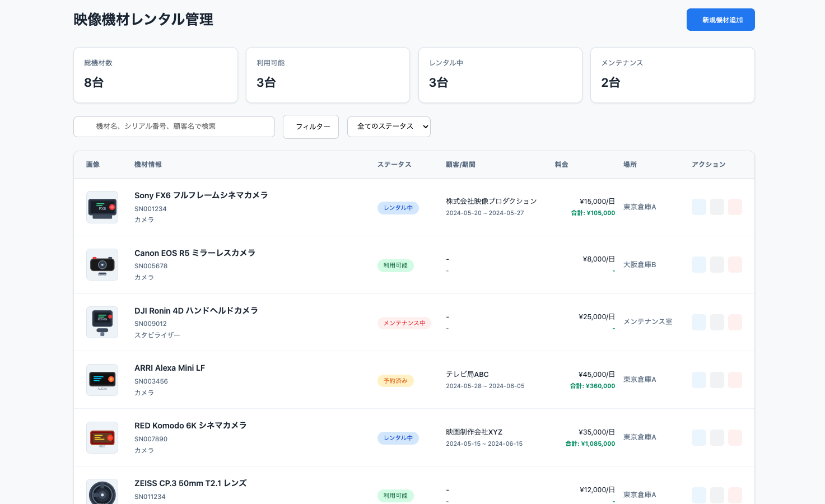825x504 pixels.
Task: Select Canon EOS R5 ミラーレスカメラ name
Action: [195, 253]
